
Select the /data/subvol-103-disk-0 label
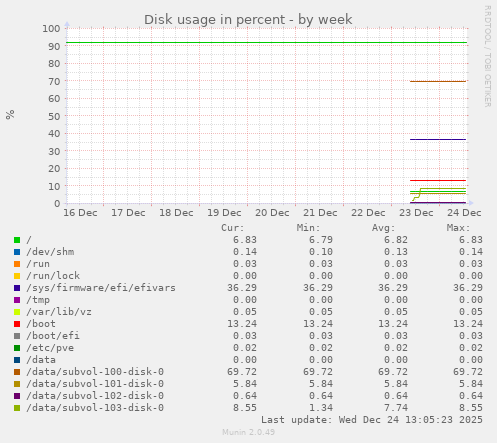click(95, 408)
